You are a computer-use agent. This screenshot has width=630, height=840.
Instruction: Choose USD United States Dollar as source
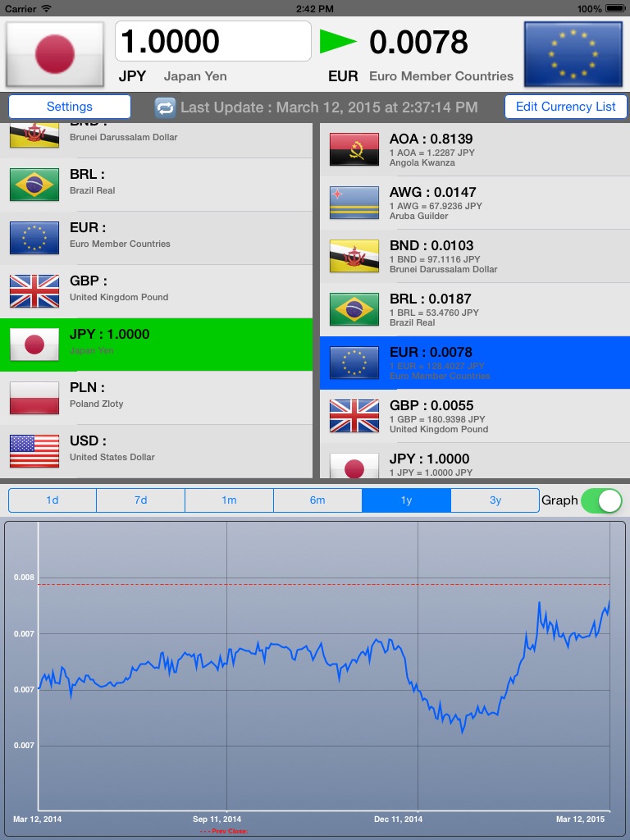coord(157,451)
